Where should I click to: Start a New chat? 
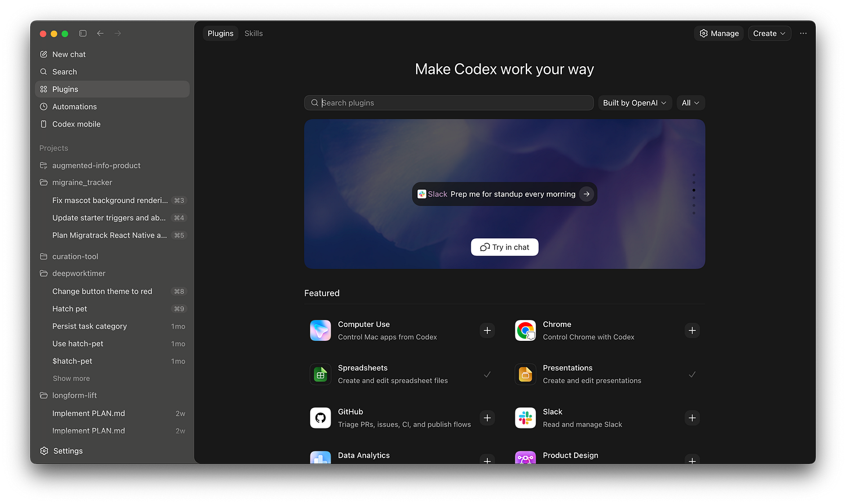click(x=113, y=55)
